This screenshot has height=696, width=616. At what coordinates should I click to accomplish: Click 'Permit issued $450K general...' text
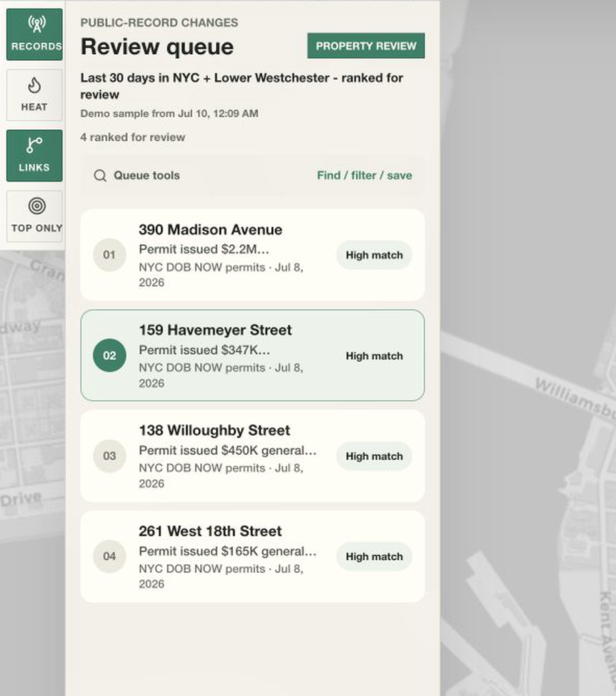[228, 450]
